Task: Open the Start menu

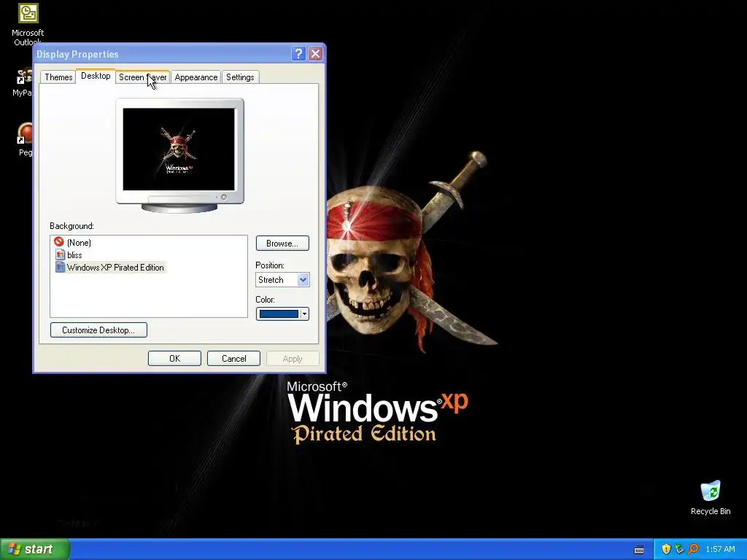Action: coord(35,549)
